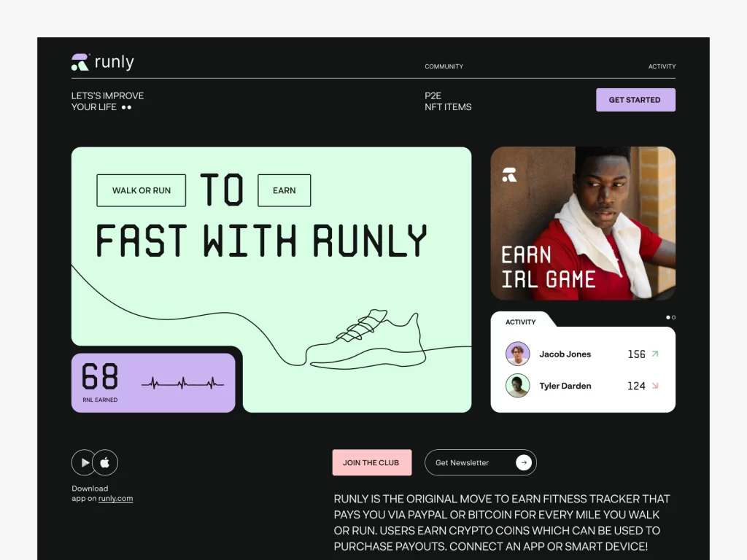The image size is (747, 560).
Task: Open the Google Play download icon
Action: coord(85,462)
